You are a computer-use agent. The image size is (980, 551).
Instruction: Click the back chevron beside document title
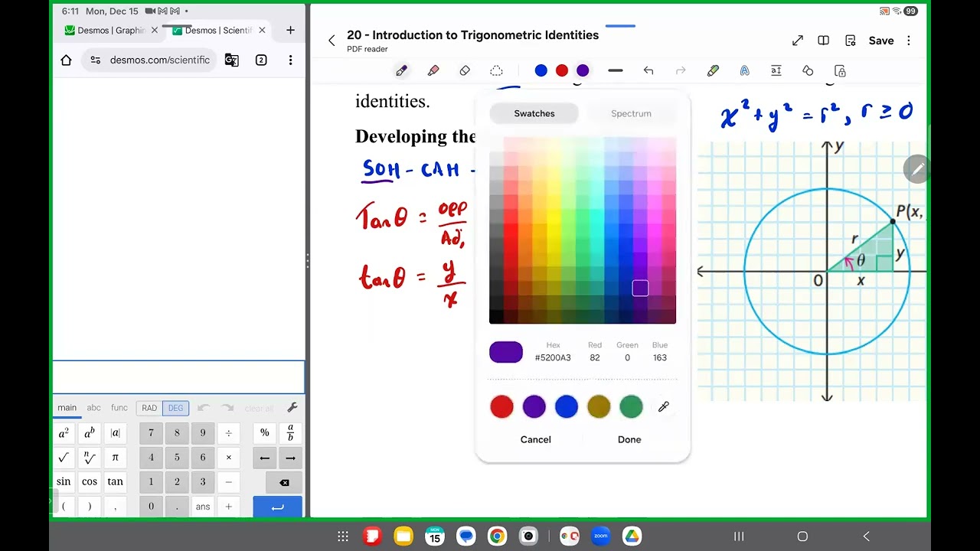point(332,41)
